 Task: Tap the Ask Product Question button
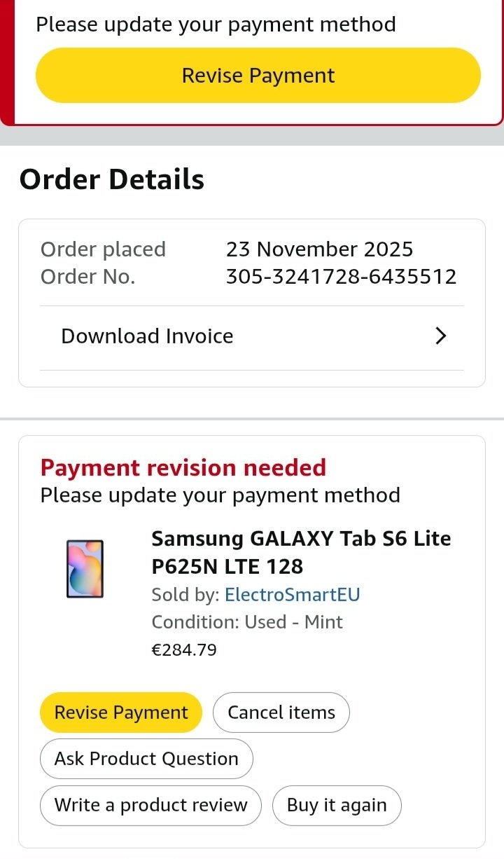click(146, 759)
